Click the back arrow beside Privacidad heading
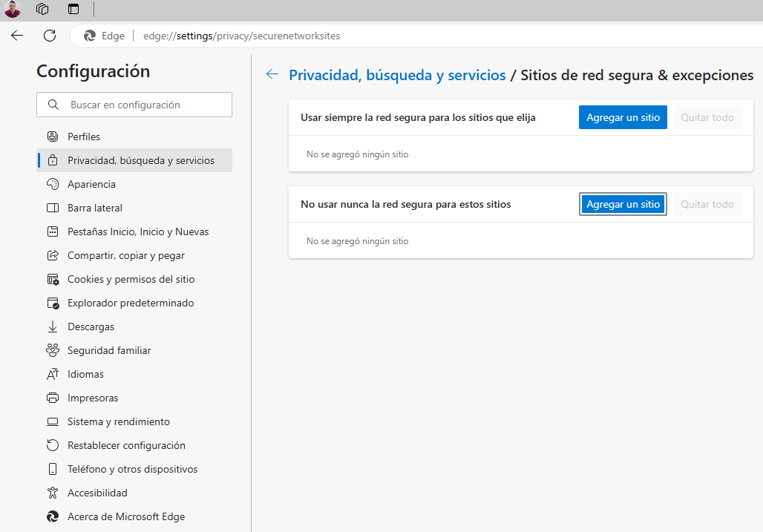The image size is (763, 532). click(x=272, y=74)
